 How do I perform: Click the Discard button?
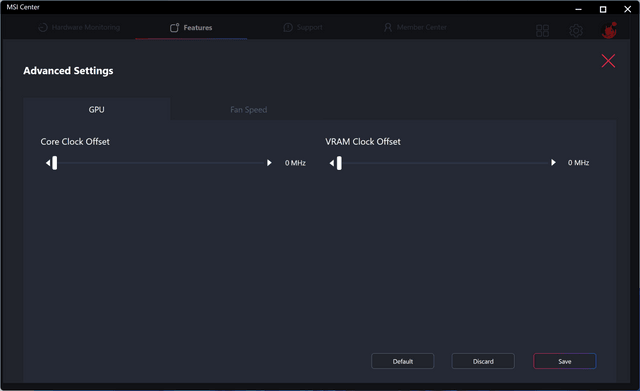(483, 361)
